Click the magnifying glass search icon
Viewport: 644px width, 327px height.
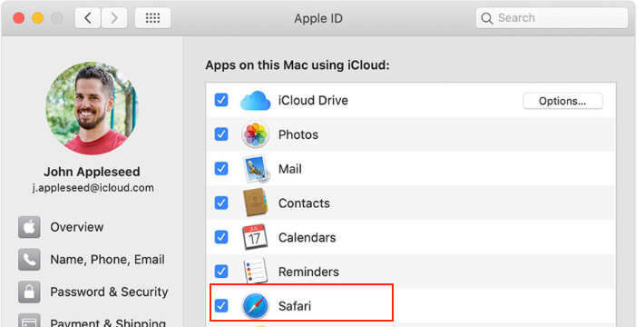click(487, 18)
